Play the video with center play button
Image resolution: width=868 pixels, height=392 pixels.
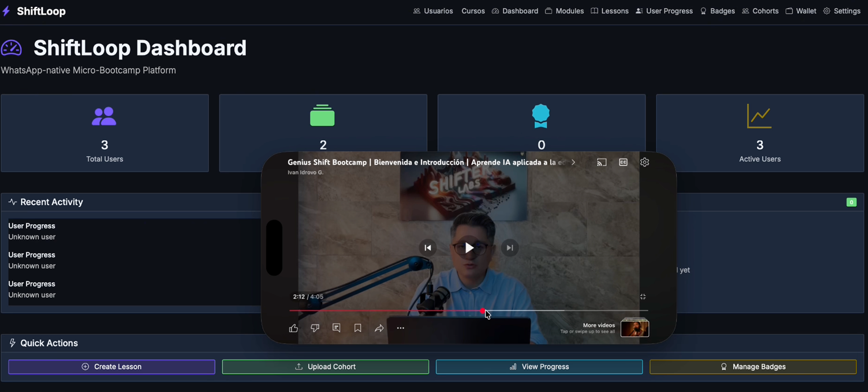click(x=469, y=248)
